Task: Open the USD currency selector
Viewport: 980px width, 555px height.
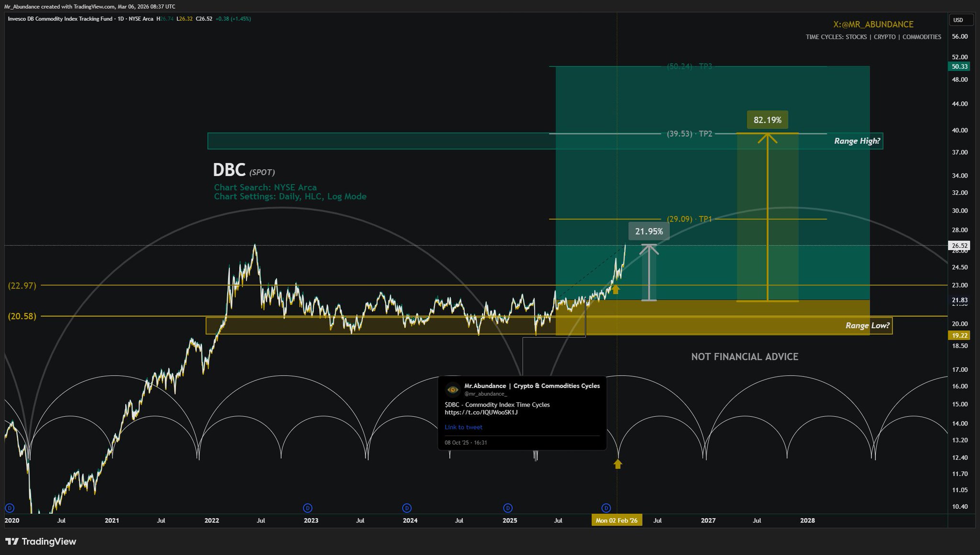Action: [961, 20]
